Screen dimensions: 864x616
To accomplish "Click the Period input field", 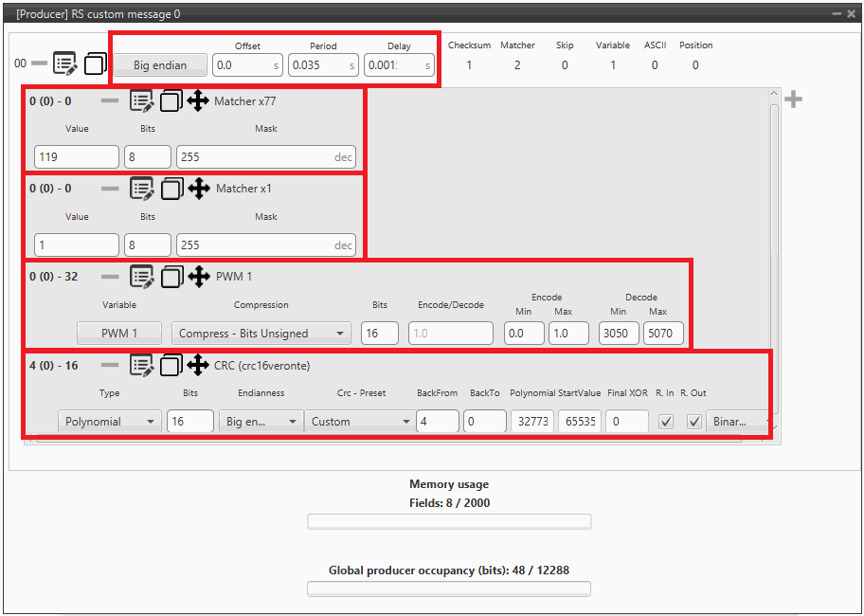I will pyautogui.click(x=322, y=65).
